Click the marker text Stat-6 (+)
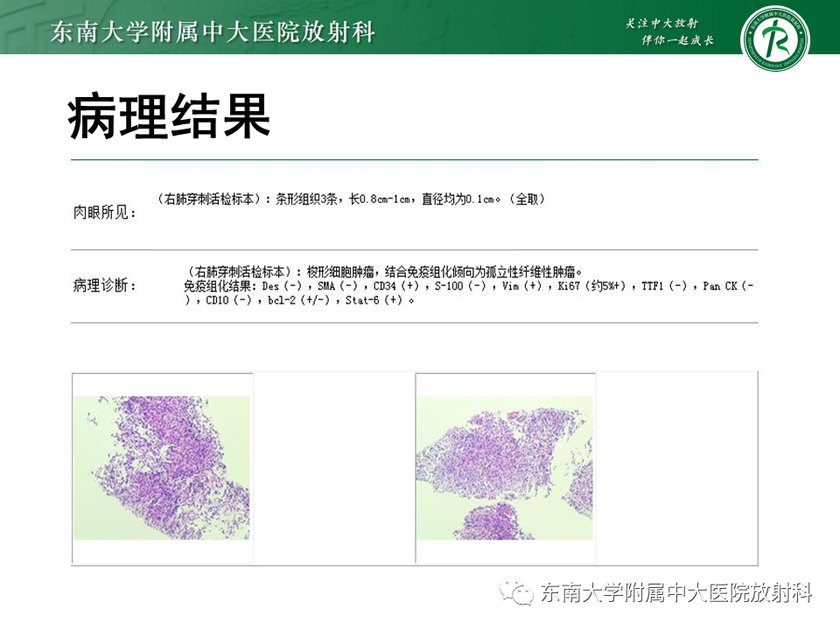 click(374, 300)
